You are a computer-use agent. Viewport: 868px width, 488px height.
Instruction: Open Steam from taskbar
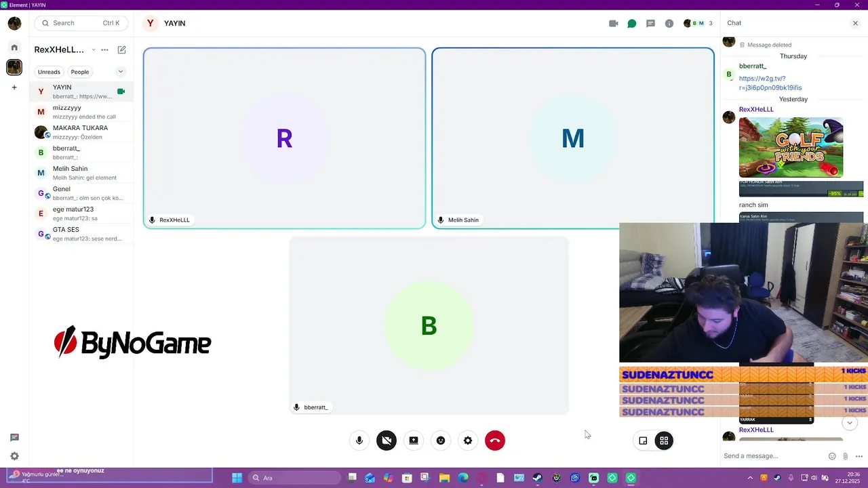click(x=537, y=478)
